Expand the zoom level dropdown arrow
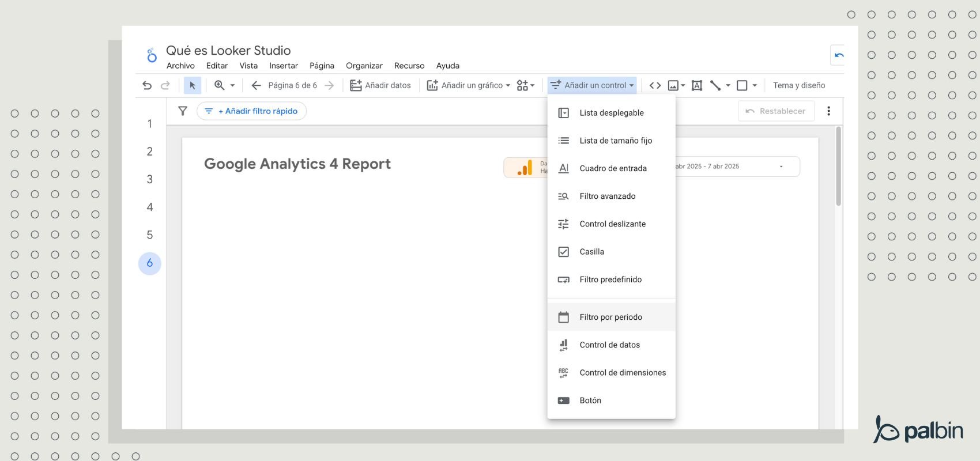Viewport: 980px width, 461px height. [x=232, y=85]
